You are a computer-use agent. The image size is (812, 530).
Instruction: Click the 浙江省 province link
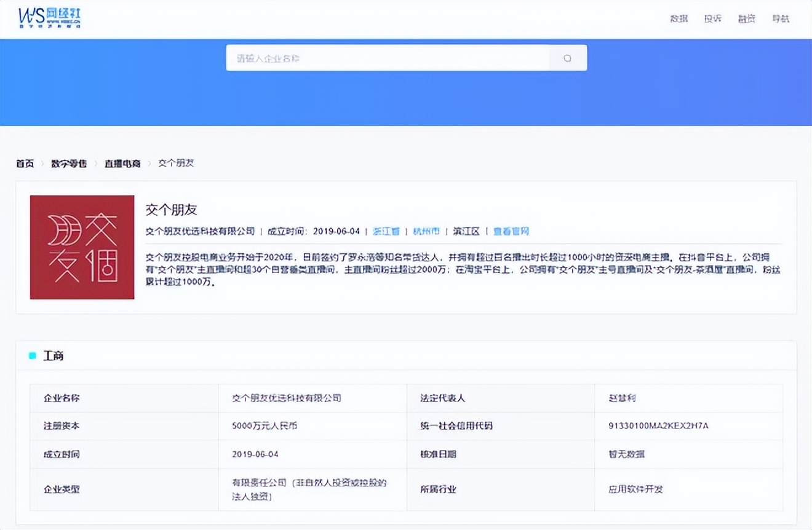(x=386, y=231)
